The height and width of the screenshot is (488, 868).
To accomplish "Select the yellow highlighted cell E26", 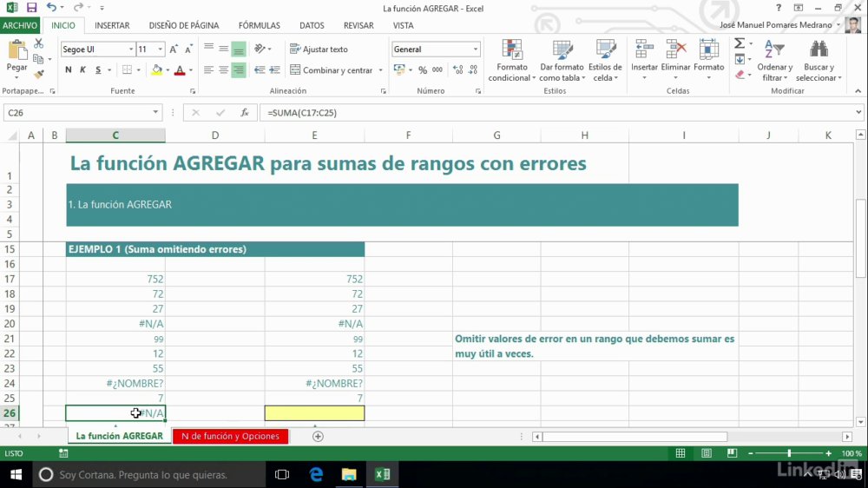I will (x=314, y=413).
